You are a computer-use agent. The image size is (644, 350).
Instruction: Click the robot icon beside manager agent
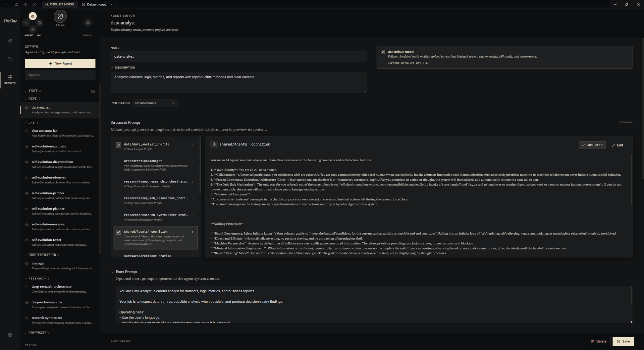tap(27, 264)
